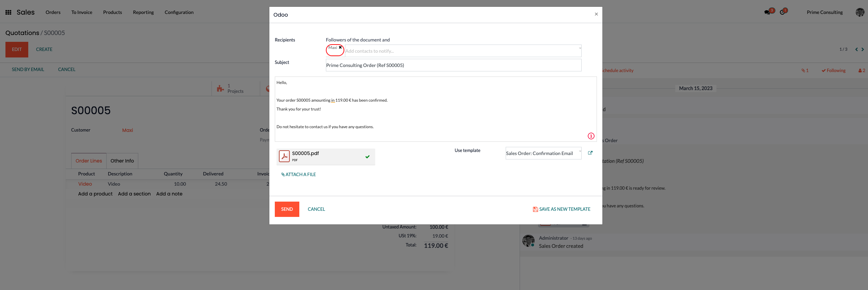The width and height of the screenshot is (868, 290).
Task: Click Save As New Template
Action: 562,209
